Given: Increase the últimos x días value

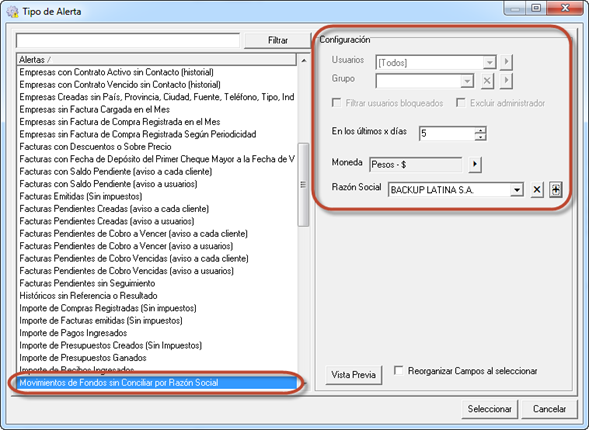Looking at the screenshot, I should coord(480,130).
